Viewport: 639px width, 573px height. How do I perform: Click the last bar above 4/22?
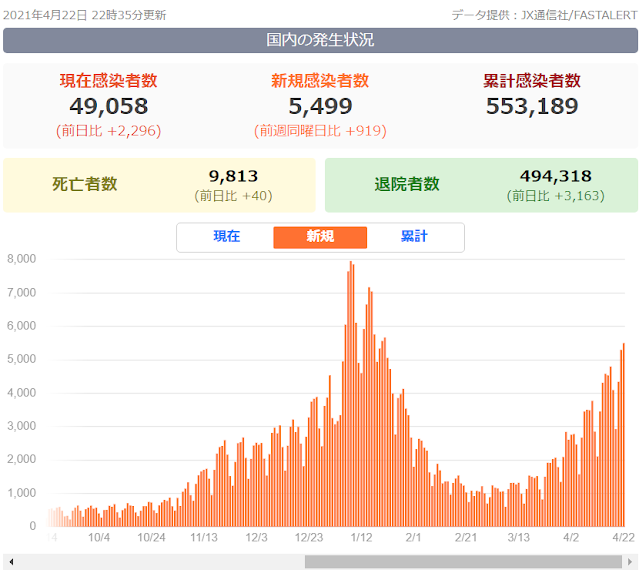(624, 435)
